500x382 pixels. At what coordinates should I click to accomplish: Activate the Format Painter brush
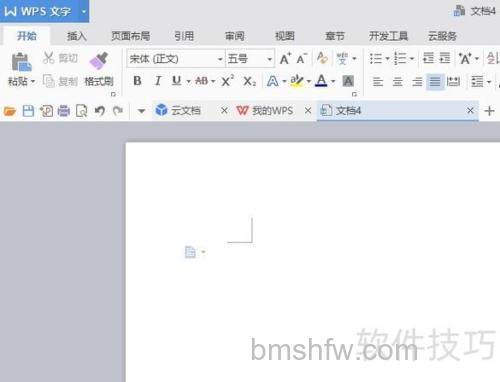(99, 61)
